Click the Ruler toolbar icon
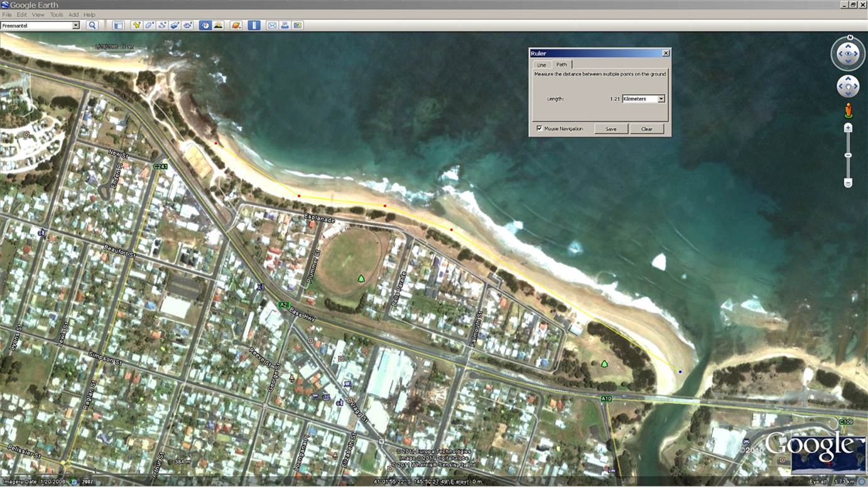The image size is (868, 487). [254, 25]
